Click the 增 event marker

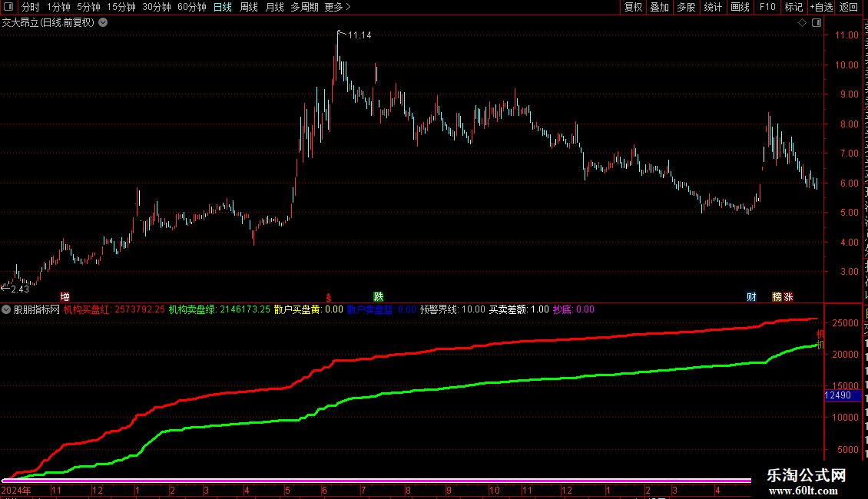[x=65, y=296]
